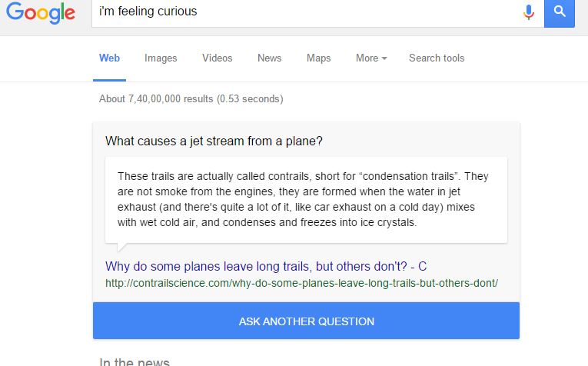The width and height of the screenshot is (588, 366).
Task: Click the results count text
Action: 191,99
